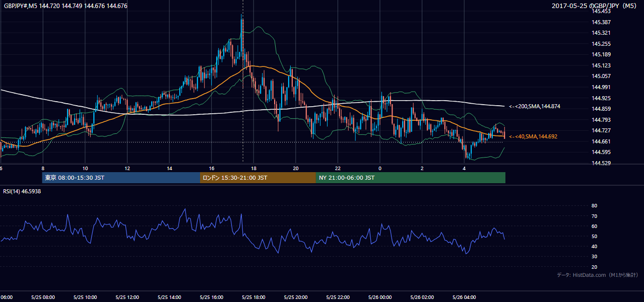The width and height of the screenshot is (644, 302).
Task: Click the price axis value 144.991
Action: coord(601,87)
